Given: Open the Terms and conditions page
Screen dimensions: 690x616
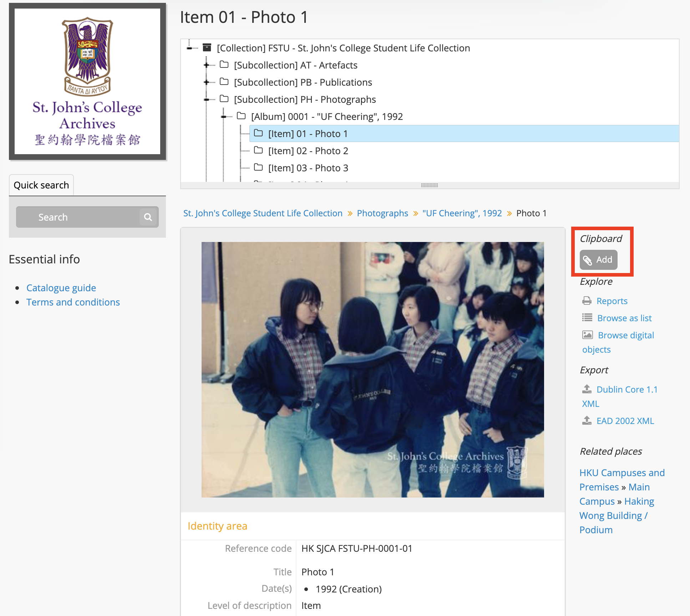Looking at the screenshot, I should click(73, 302).
